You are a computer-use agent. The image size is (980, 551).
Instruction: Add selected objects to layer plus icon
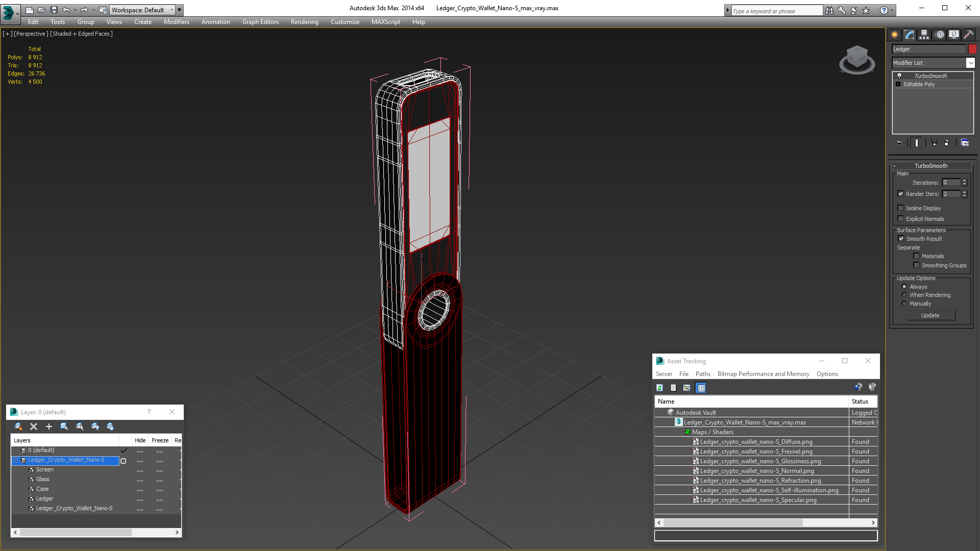[49, 427]
